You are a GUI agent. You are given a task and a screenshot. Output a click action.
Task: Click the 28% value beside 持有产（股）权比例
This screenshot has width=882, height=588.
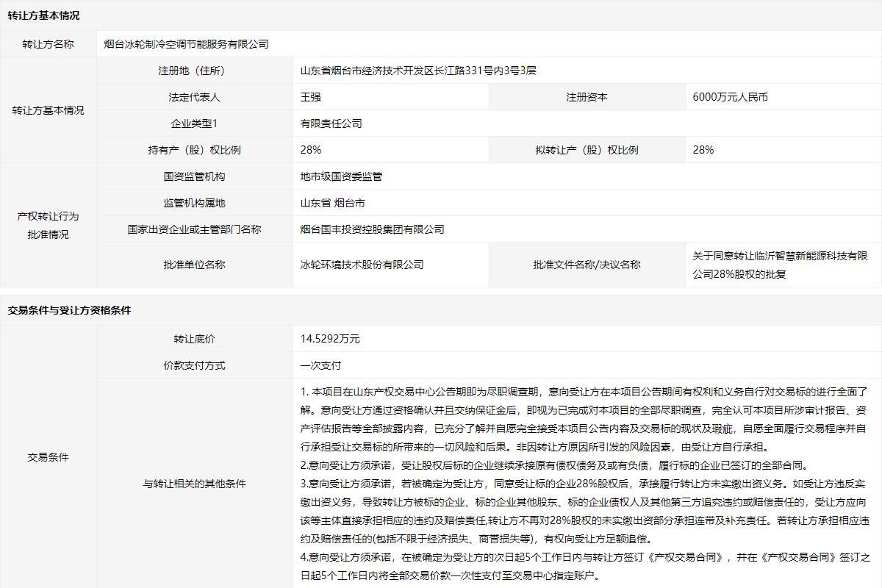pyautogui.click(x=311, y=150)
